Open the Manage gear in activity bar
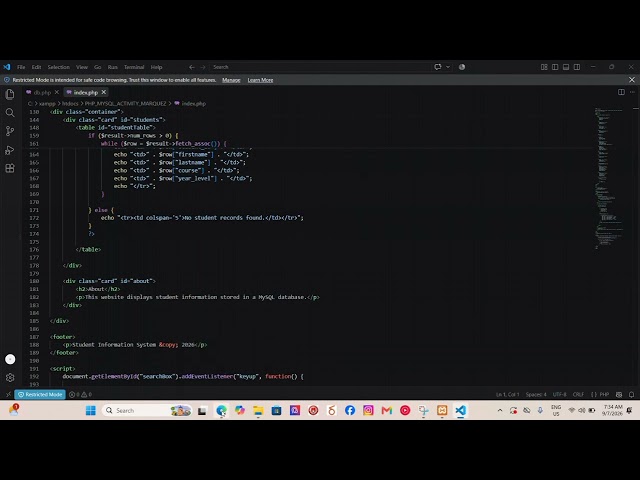 (x=10, y=378)
